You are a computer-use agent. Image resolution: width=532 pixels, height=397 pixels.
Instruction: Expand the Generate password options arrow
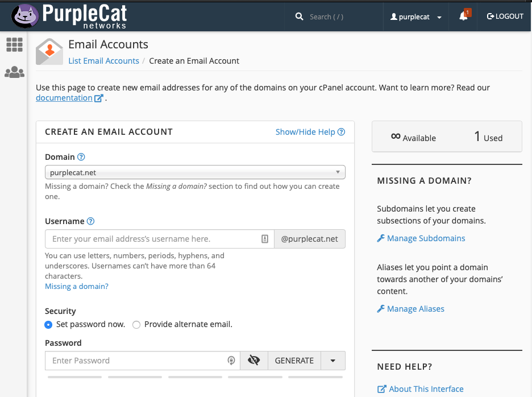pyautogui.click(x=333, y=361)
